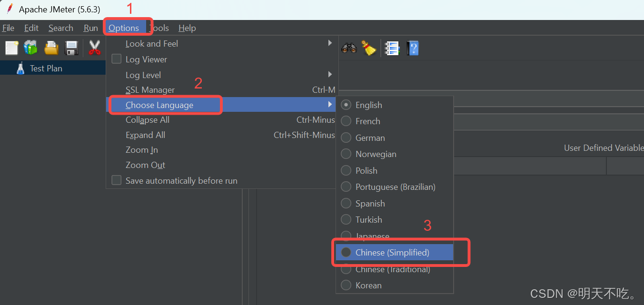
Task: Select Korean language radio button
Action: [347, 285]
